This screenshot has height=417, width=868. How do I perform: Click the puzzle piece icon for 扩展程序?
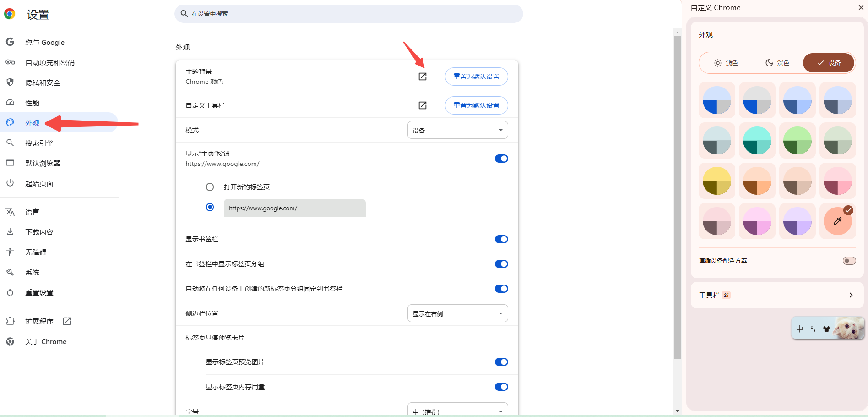[x=10, y=321]
